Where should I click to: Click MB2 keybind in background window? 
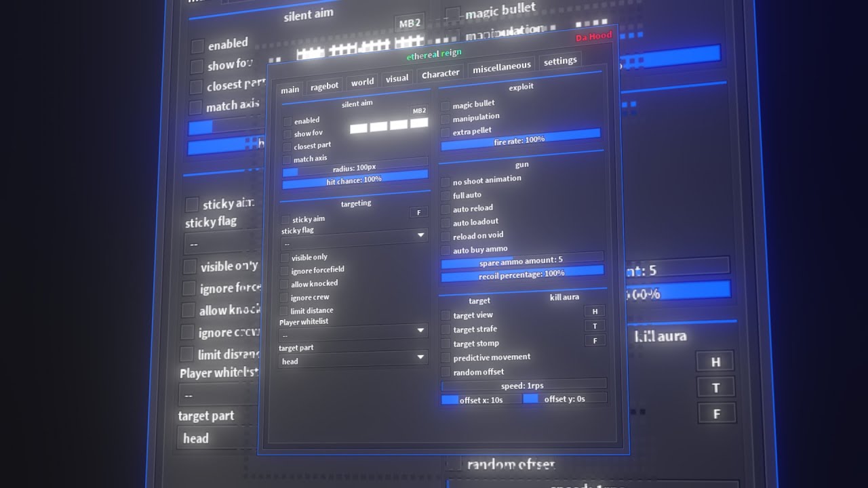click(x=410, y=23)
